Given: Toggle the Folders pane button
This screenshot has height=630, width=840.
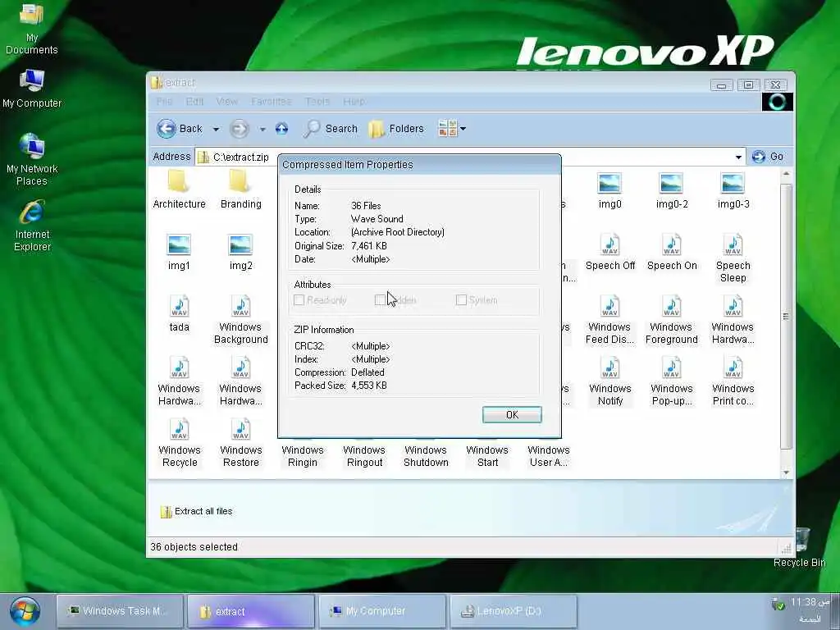Looking at the screenshot, I should [x=396, y=129].
